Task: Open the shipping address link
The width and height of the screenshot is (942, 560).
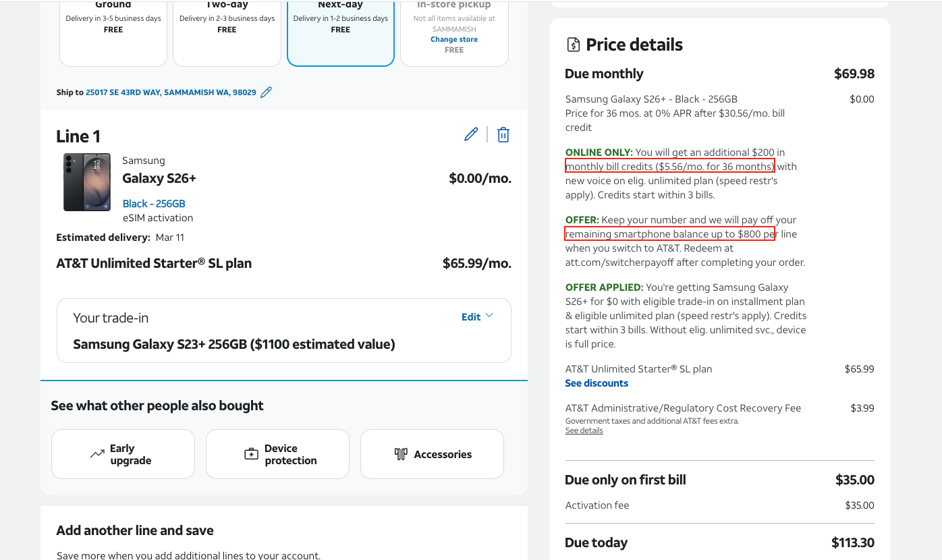Action: [x=171, y=92]
